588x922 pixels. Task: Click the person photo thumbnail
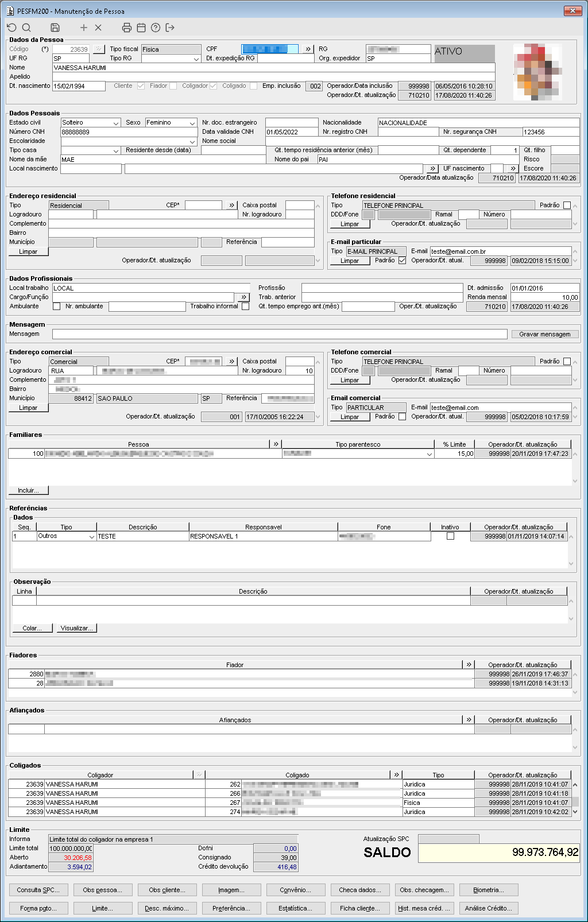[x=537, y=72]
